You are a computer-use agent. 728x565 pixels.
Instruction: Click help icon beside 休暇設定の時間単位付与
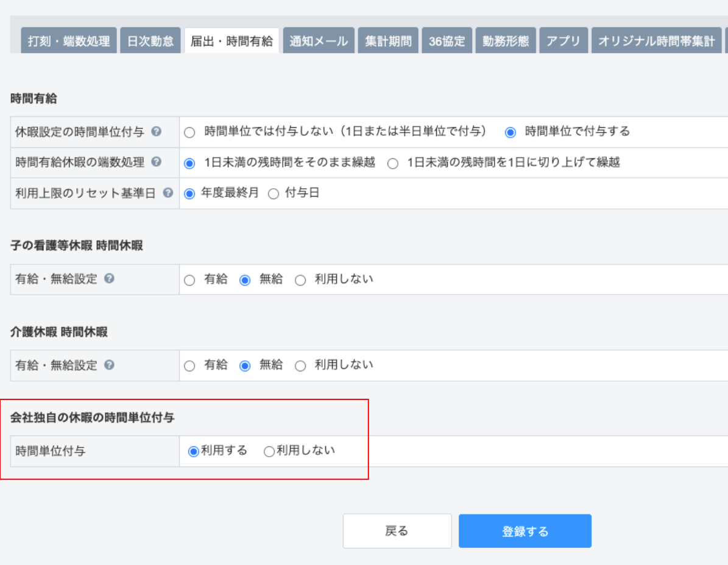156,132
